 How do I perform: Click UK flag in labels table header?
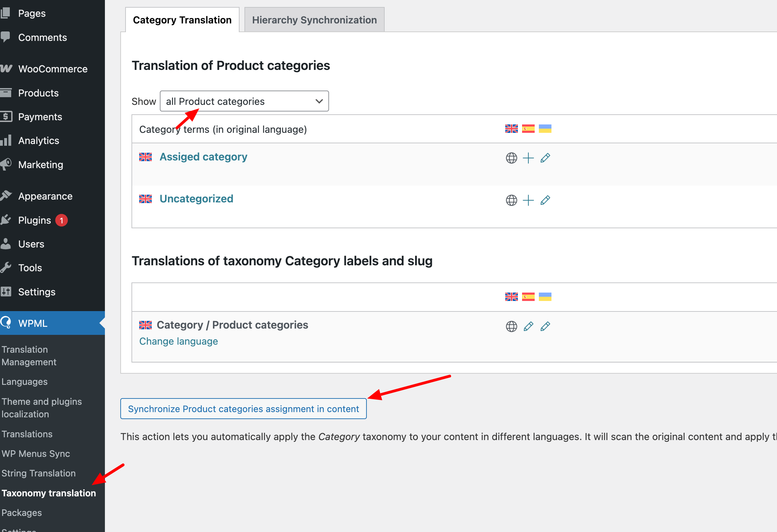[x=511, y=297]
